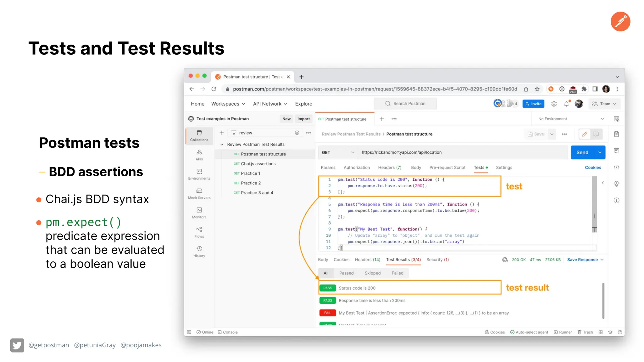This screenshot has height=362, width=644.
Task: Open the documentation icon in right sidebar
Action: [616, 134]
